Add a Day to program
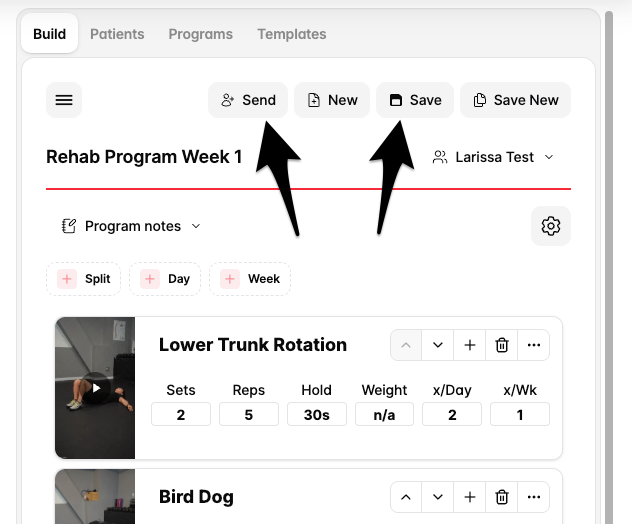Screen dimensions: 632x524 click(165, 279)
